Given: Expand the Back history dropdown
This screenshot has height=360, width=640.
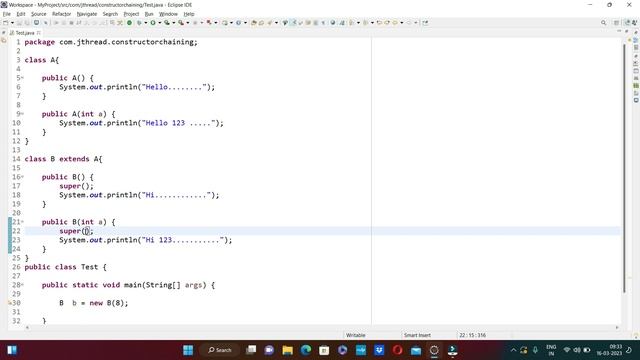Looking at the screenshot, I should (402, 23).
